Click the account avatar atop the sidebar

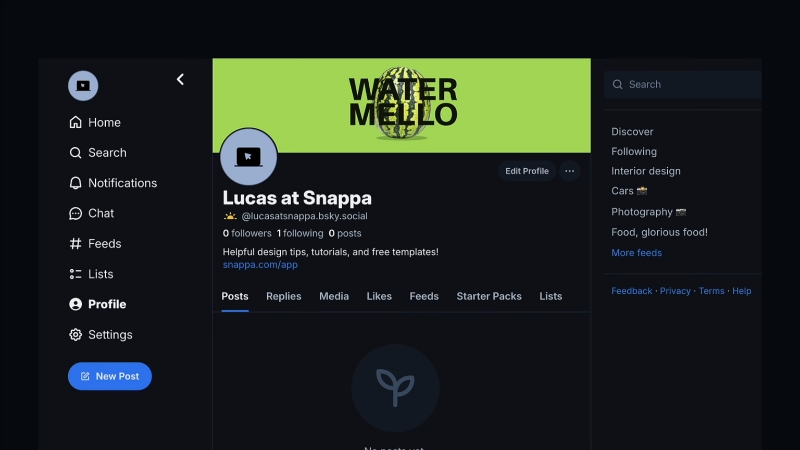pyautogui.click(x=83, y=86)
